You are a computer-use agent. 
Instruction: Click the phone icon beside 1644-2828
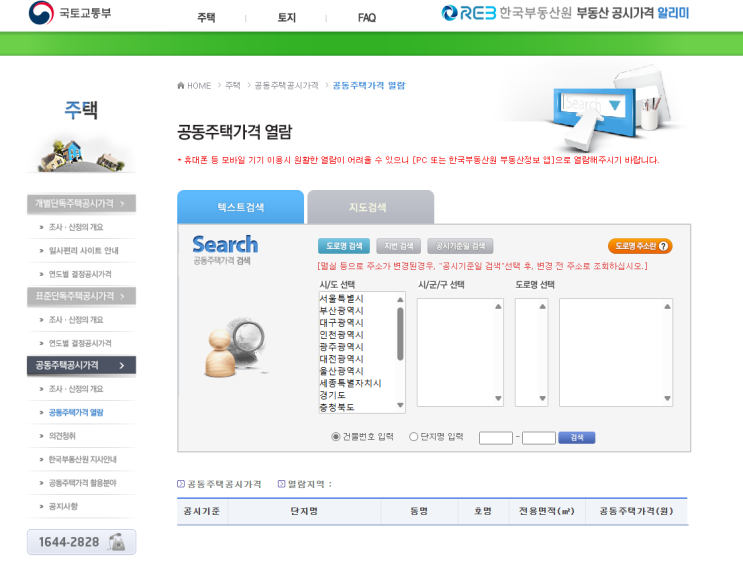[x=117, y=541]
